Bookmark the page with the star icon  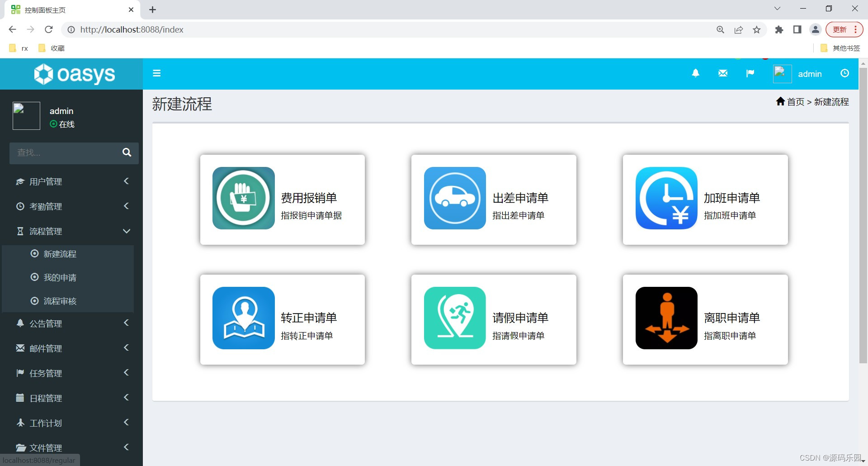pyautogui.click(x=757, y=29)
